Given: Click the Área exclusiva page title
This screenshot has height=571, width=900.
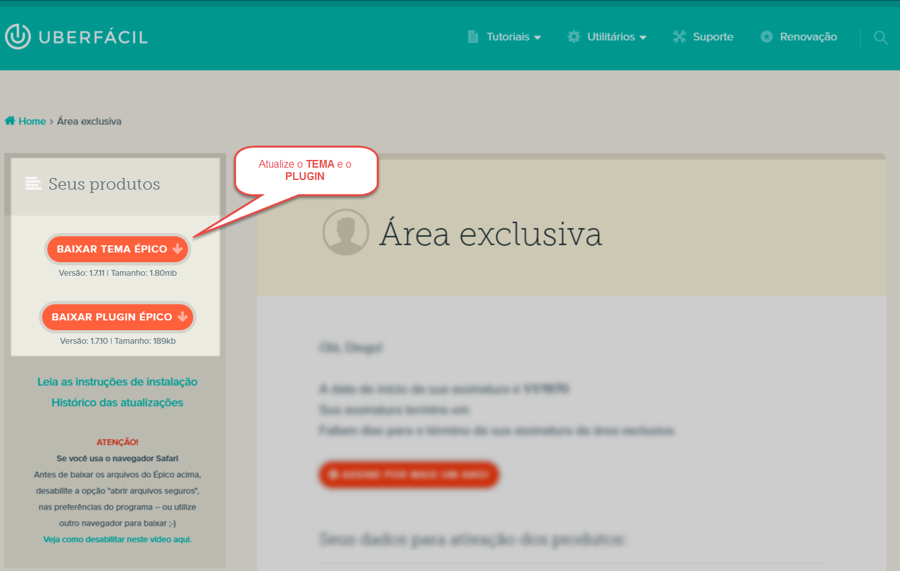Looking at the screenshot, I should [x=490, y=234].
